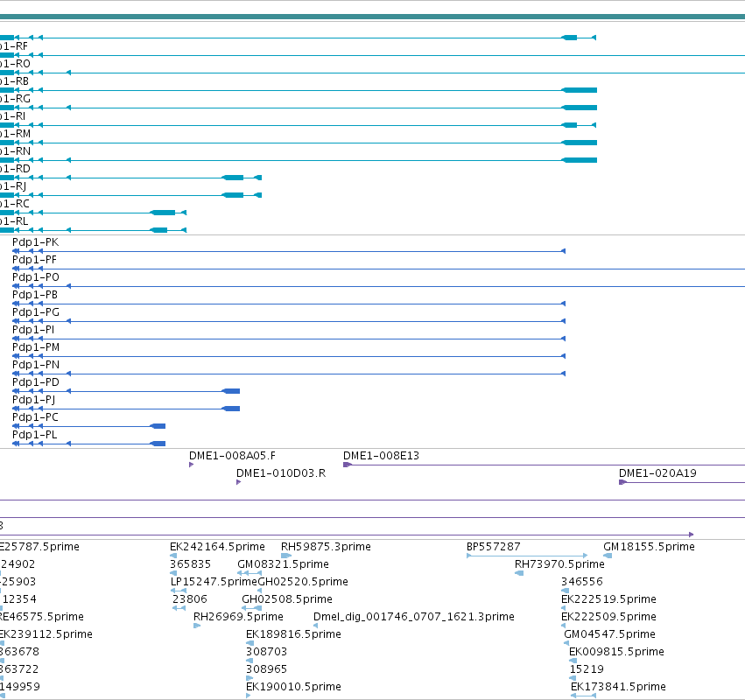This screenshot has width=745, height=700.
Task: Pick the 308703 feature label
Action: click(266, 652)
